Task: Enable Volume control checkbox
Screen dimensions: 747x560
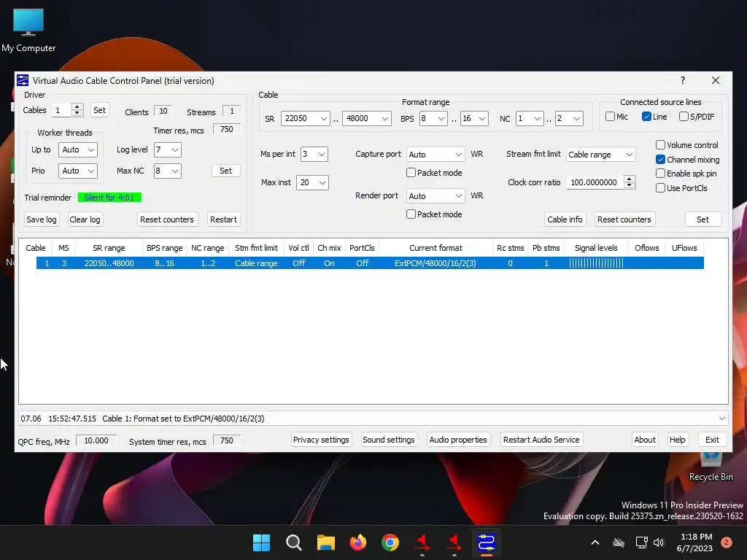Action: click(x=660, y=145)
